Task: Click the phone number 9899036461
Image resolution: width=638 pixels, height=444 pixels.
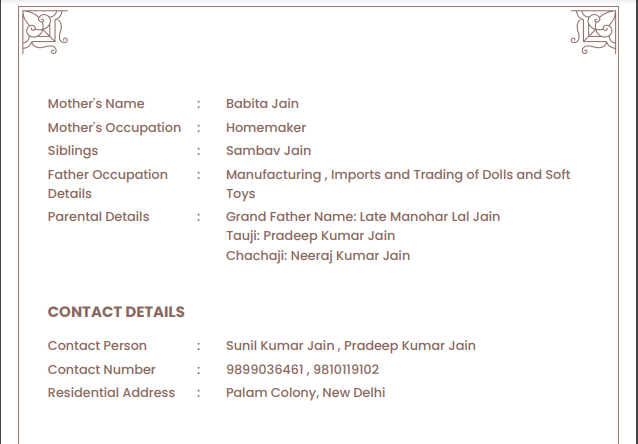Action: point(264,370)
